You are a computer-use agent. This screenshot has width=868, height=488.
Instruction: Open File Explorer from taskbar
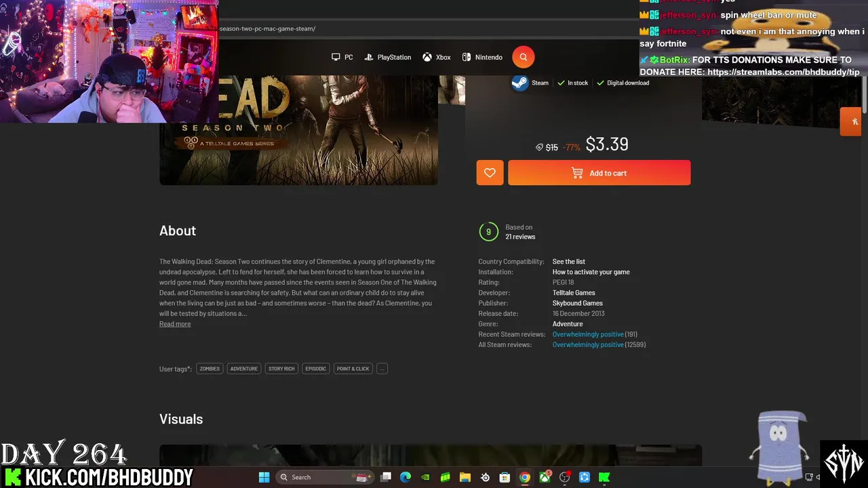465,477
